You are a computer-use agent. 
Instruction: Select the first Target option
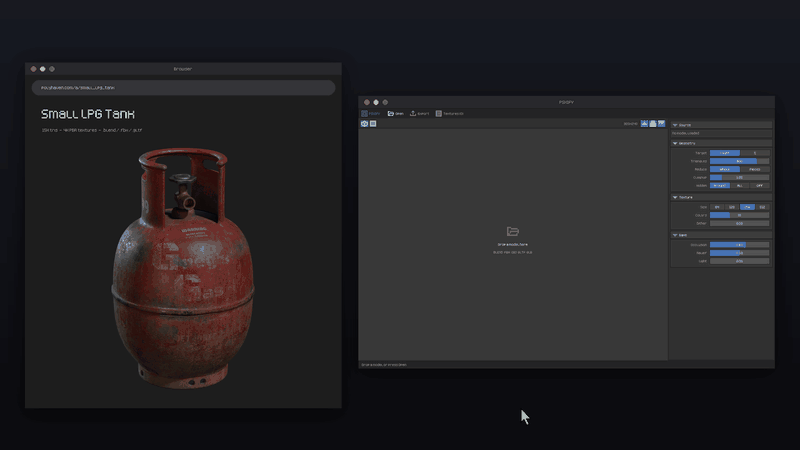coord(725,153)
